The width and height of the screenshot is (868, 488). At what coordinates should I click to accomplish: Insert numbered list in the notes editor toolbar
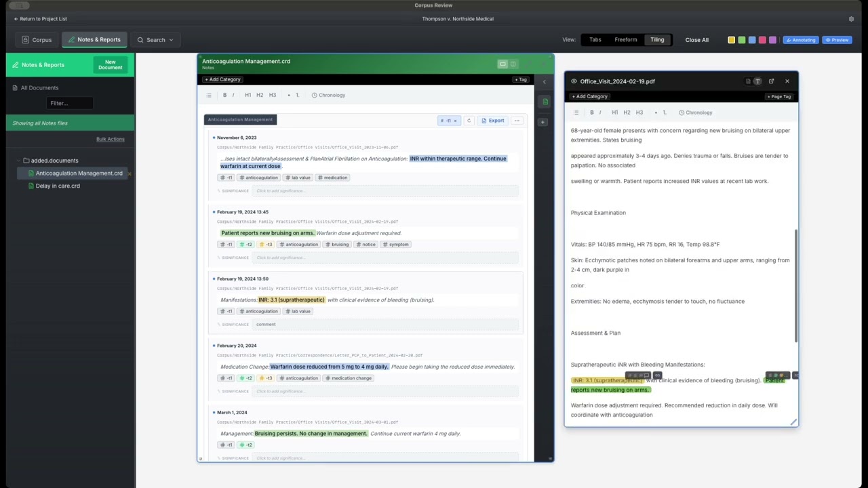tap(298, 95)
